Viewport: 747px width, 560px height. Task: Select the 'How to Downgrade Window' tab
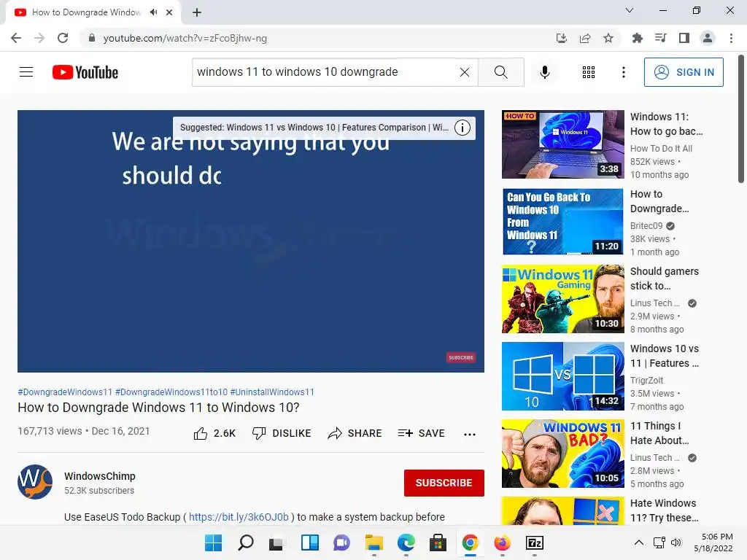[x=86, y=12]
